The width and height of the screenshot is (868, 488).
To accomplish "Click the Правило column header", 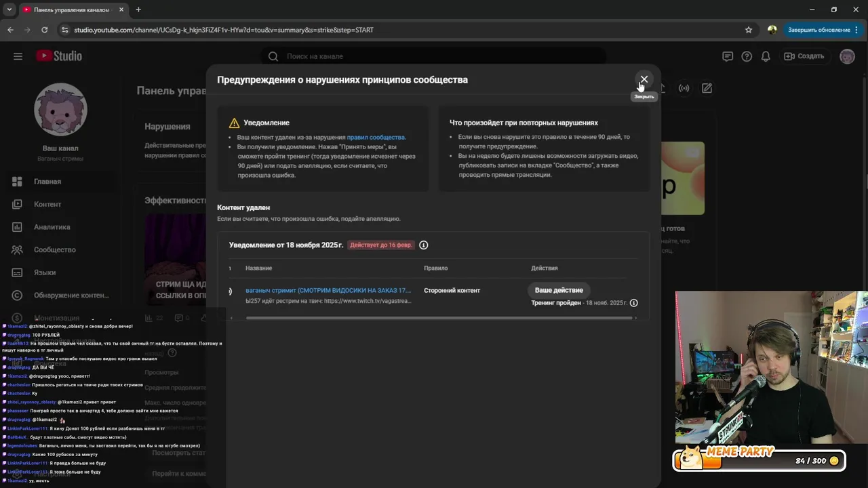I will pos(436,268).
